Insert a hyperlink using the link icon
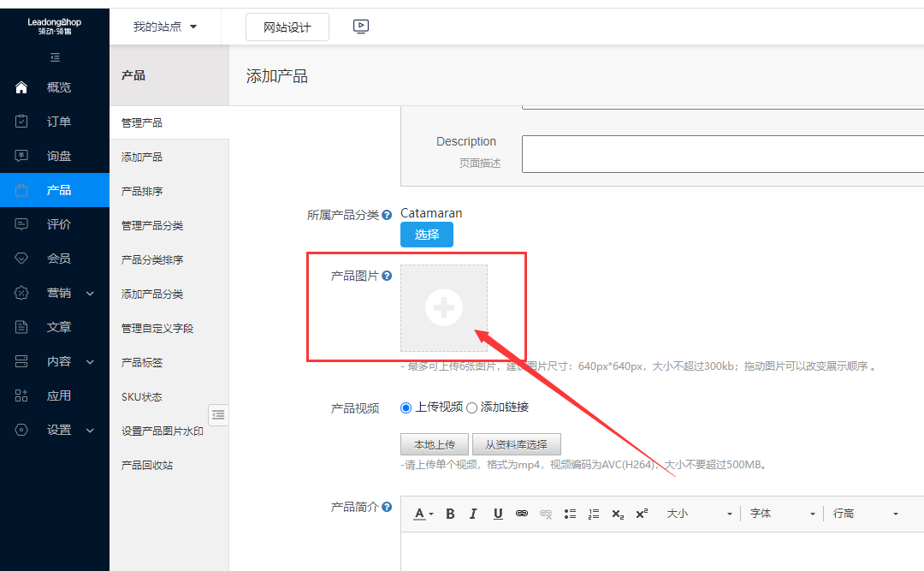 click(522, 514)
